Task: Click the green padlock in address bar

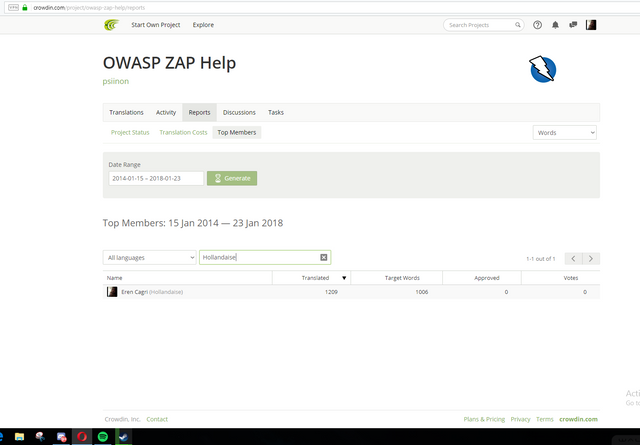Action: pos(24,7)
